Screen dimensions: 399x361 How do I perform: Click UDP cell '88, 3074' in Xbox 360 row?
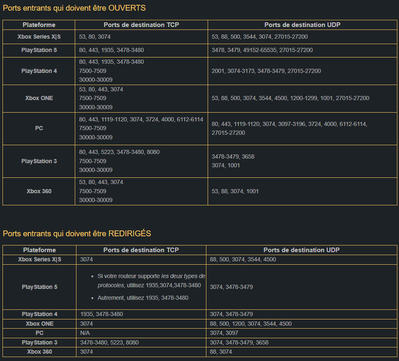coord(221,352)
